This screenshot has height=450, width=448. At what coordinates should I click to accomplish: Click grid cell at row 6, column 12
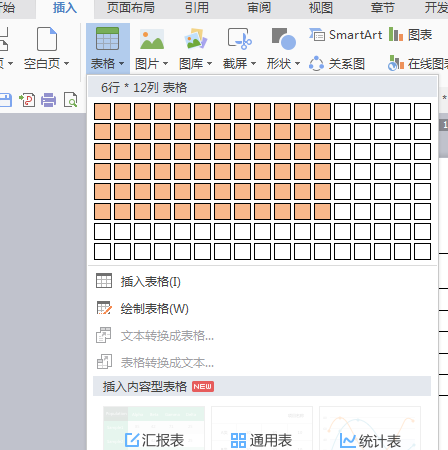coord(322,211)
